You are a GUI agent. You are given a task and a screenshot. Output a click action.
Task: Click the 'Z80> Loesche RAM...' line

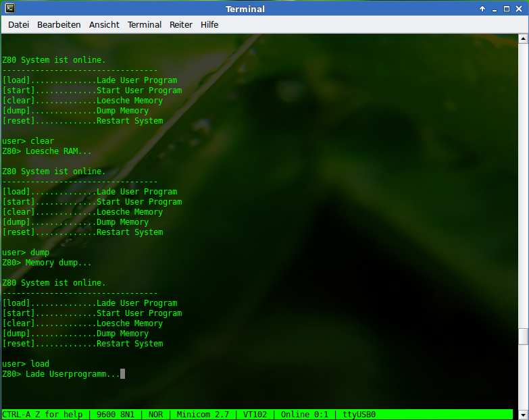[x=47, y=151]
